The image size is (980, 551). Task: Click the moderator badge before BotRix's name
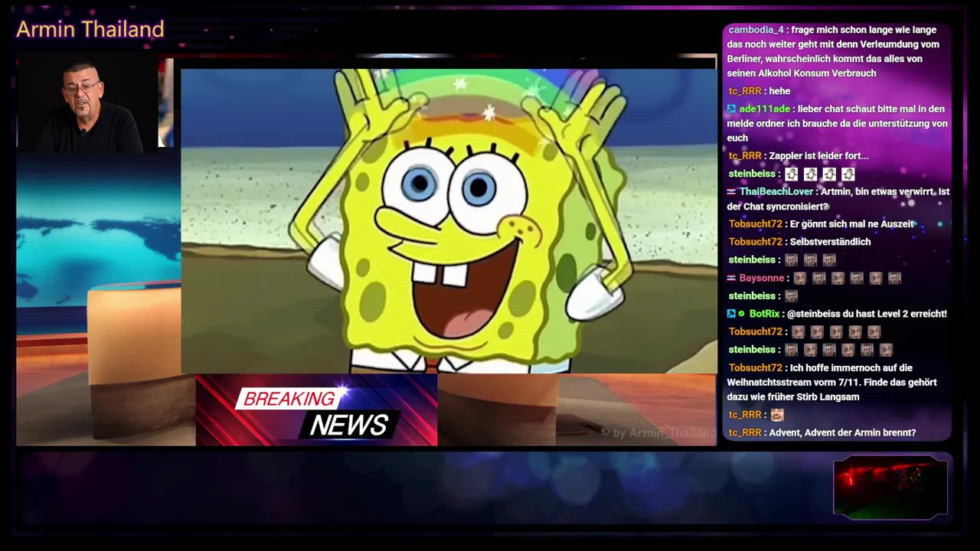731,314
